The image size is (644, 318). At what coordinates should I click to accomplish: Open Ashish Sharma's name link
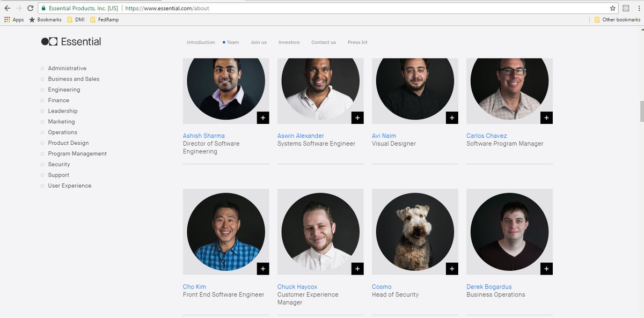204,136
